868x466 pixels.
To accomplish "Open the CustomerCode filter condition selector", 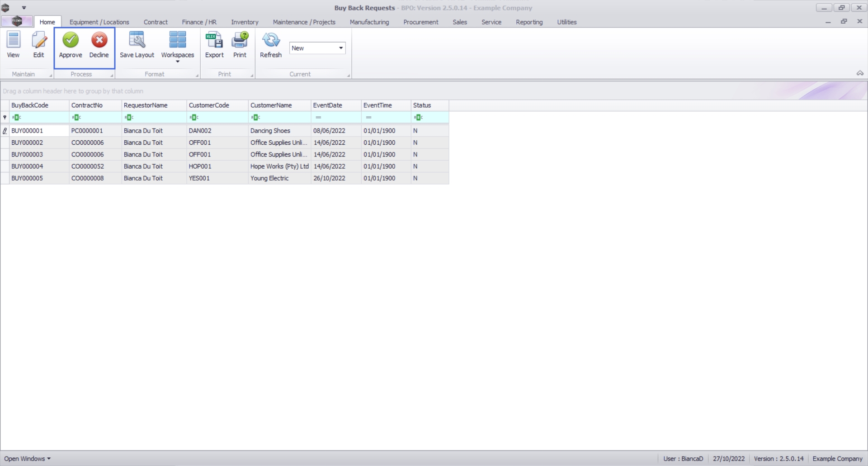I will click(x=194, y=118).
